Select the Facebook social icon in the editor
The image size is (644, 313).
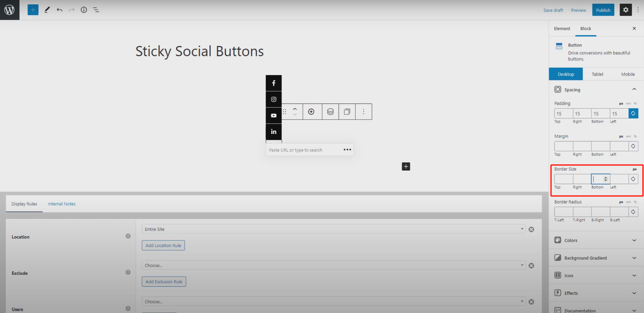[x=273, y=83]
